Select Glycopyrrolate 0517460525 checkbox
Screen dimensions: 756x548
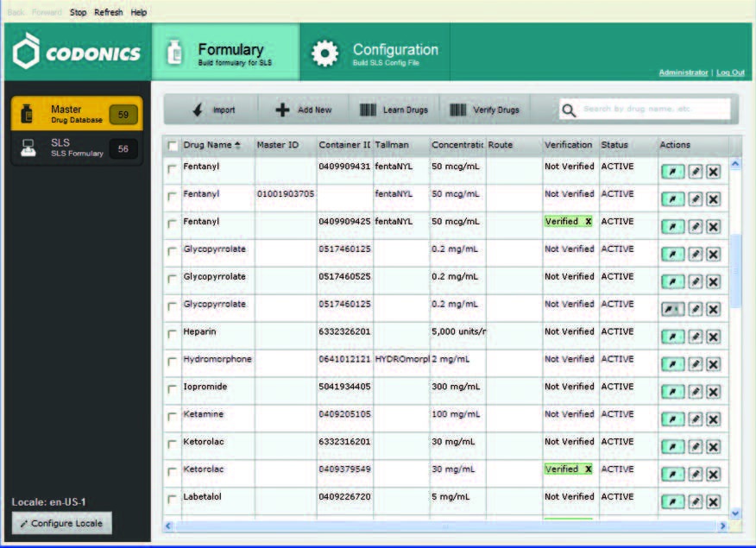pyautogui.click(x=172, y=279)
